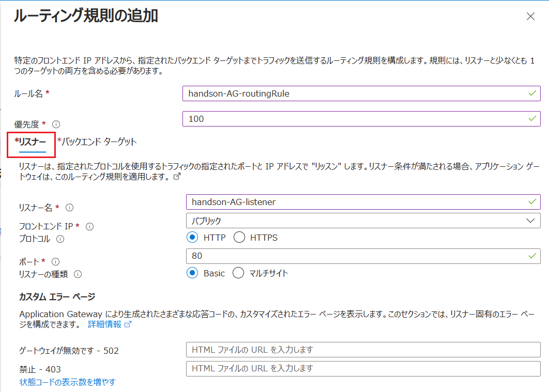Click the info icon beside リスナー名
This screenshot has height=392, width=549.
[70, 208]
